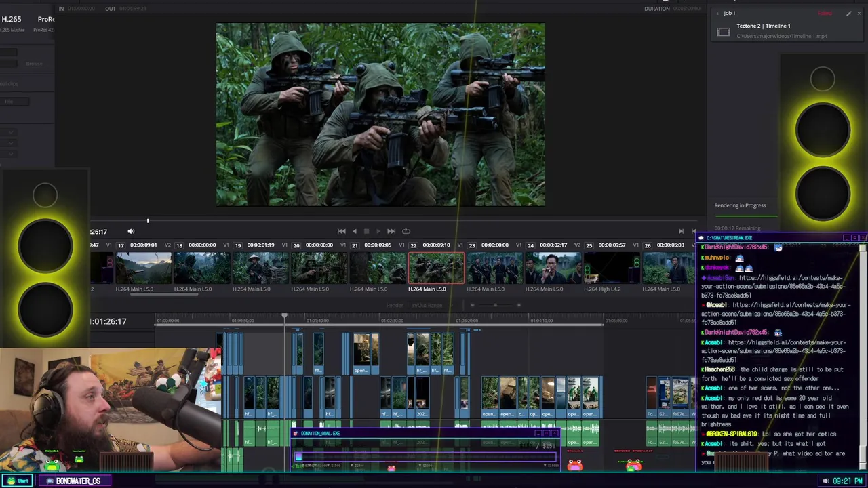
Task: Mute the viewer audio speaker icon
Action: [x=131, y=231]
